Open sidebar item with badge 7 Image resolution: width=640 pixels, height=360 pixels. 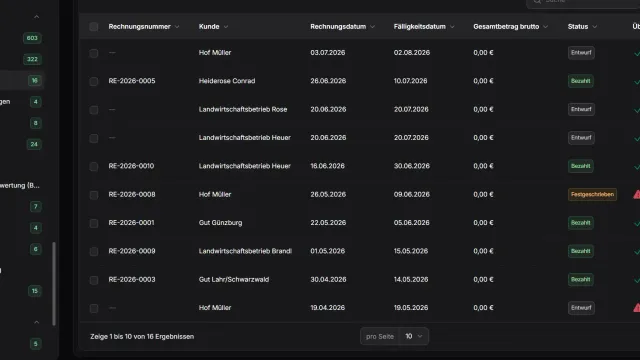(x=36, y=207)
